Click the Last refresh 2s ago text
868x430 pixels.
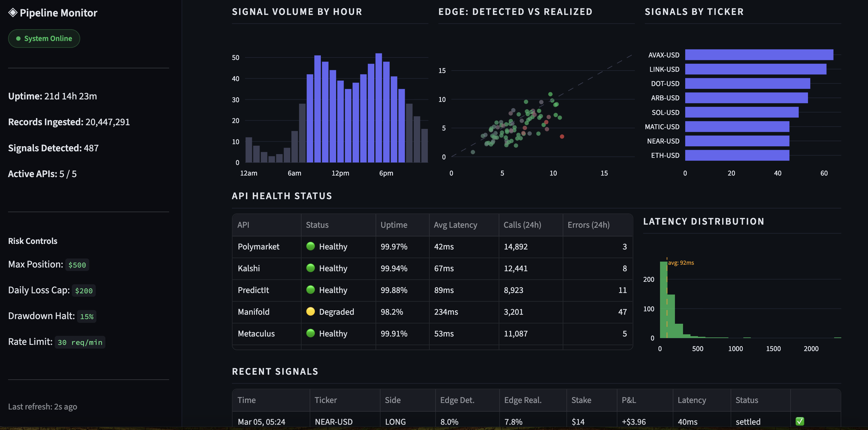(x=43, y=406)
